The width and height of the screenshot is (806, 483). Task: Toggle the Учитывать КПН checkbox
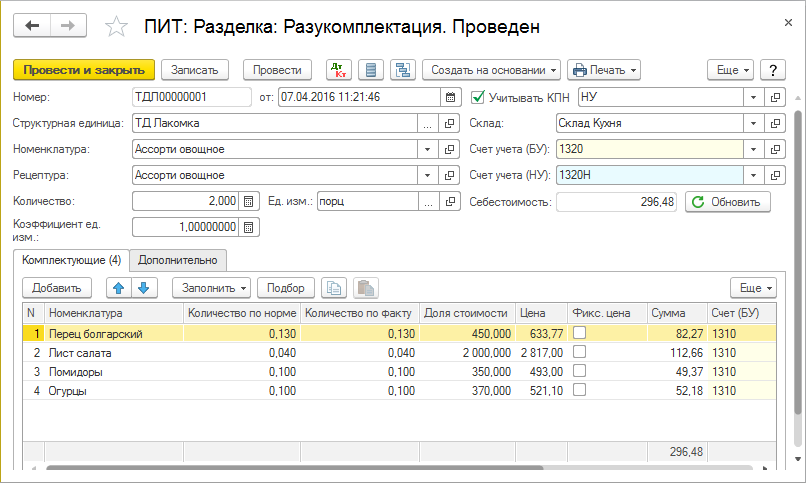pyautogui.click(x=477, y=97)
